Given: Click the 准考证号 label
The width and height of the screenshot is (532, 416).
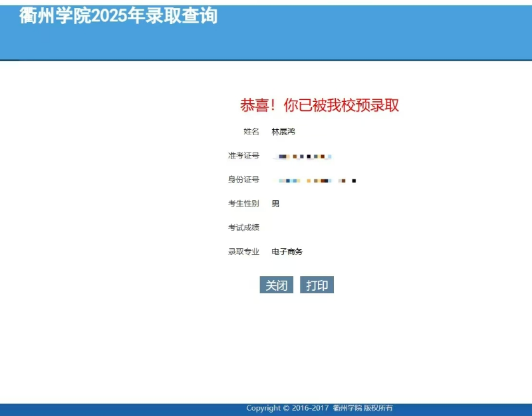Looking at the screenshot, I should pyautogui.click(x=243, y=156).
